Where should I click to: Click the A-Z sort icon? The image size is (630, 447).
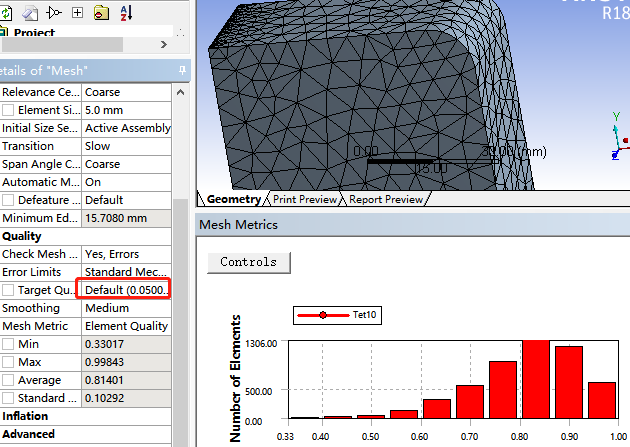coord(126,13)
